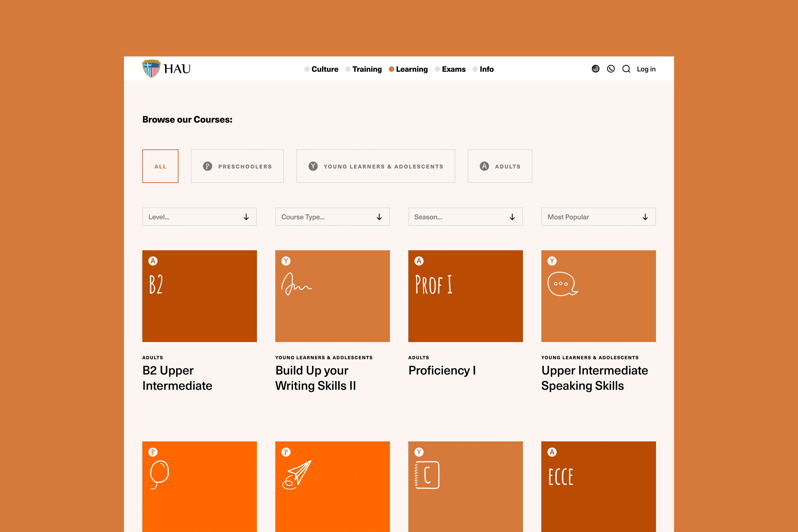798x532 pixels.
Task: Filter courses by Adults
Action: click(x=500, y=166)
